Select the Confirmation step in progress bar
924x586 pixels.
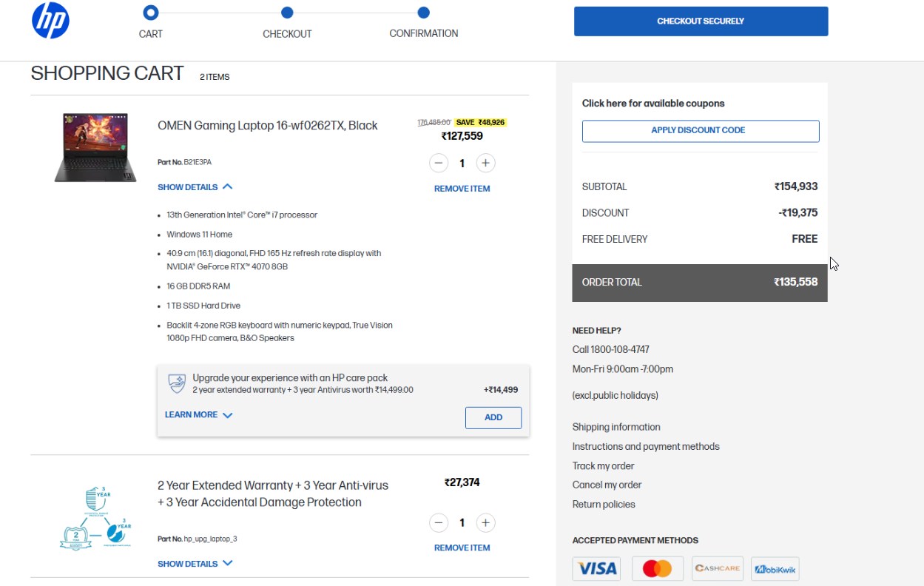coord(423,13)
